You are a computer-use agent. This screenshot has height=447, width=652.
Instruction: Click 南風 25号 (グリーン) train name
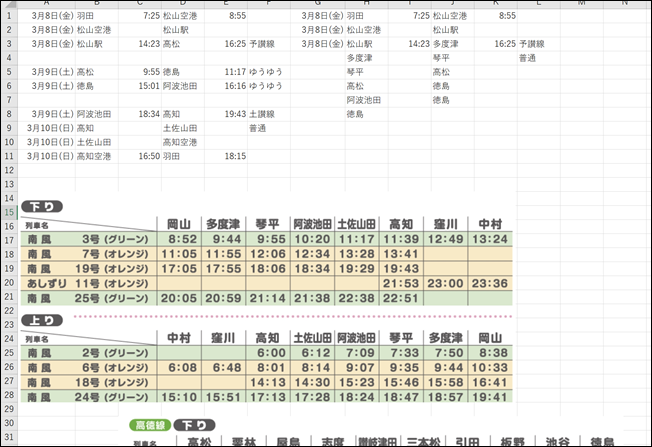[x=88, y=299]
